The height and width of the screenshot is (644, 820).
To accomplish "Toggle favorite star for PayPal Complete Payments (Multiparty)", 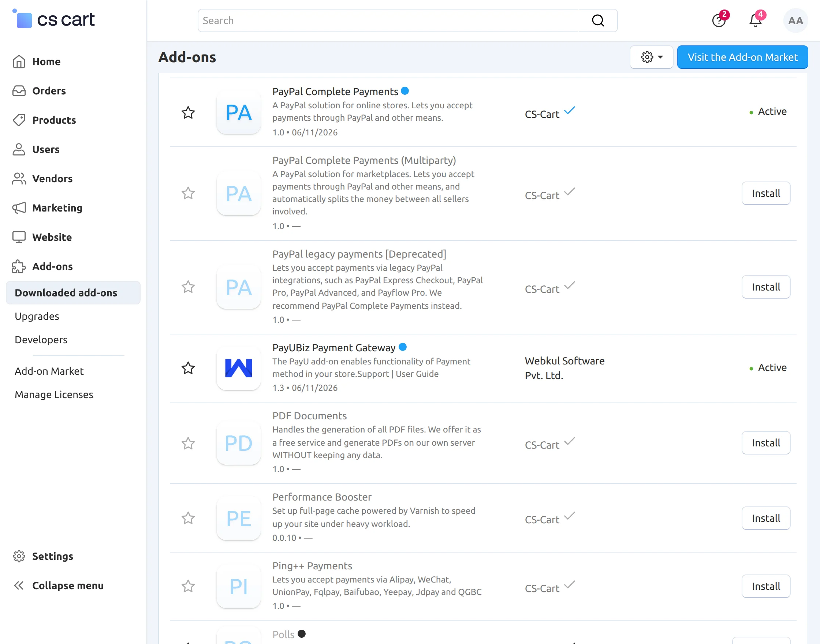I will click(x=188, y=194).
